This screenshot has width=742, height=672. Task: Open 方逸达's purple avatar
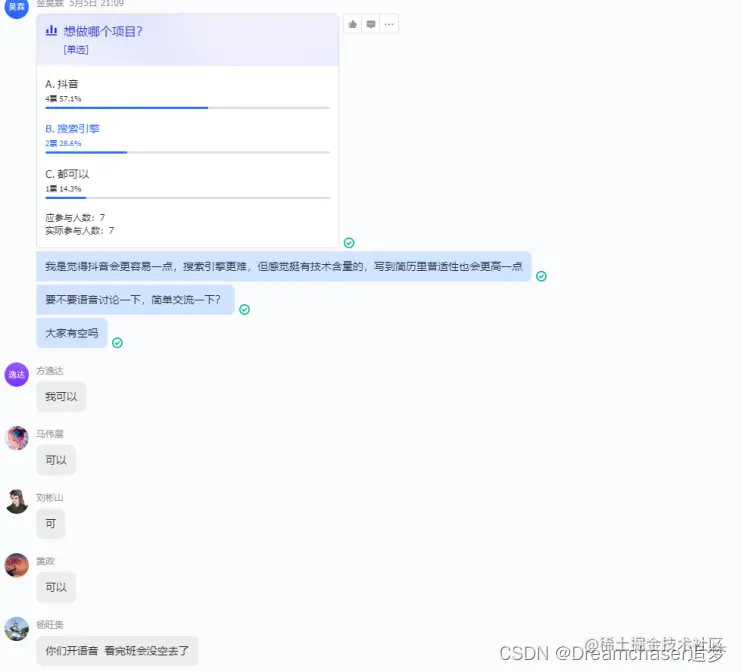(17, 374)
